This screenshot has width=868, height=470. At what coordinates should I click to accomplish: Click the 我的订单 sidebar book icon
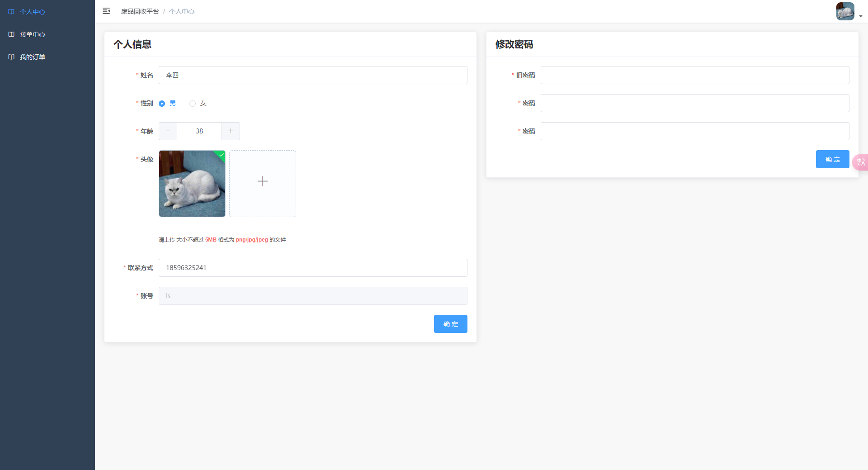[11, 57]
